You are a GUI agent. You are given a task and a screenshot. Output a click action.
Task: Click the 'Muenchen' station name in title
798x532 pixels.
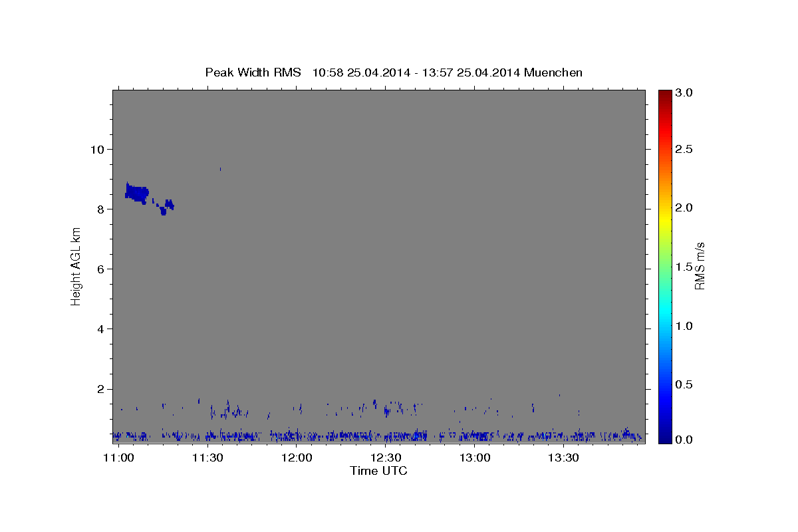click(x=553, y=72)
